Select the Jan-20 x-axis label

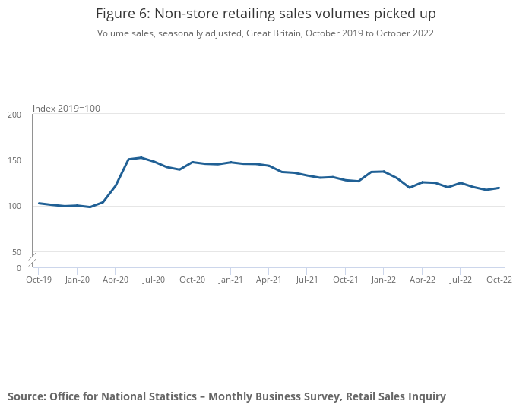[77, 280]
